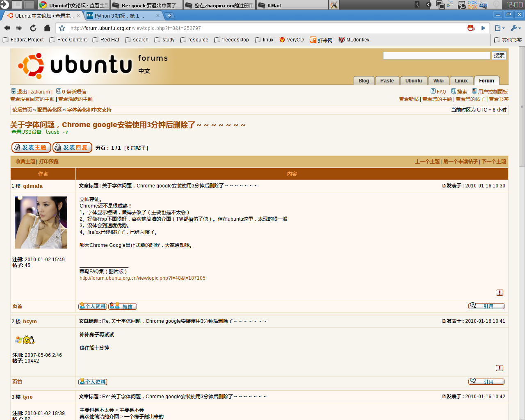Log out via 退出 [ zakarum ] link
Viewport: 525px width, 420px height.
32,91
